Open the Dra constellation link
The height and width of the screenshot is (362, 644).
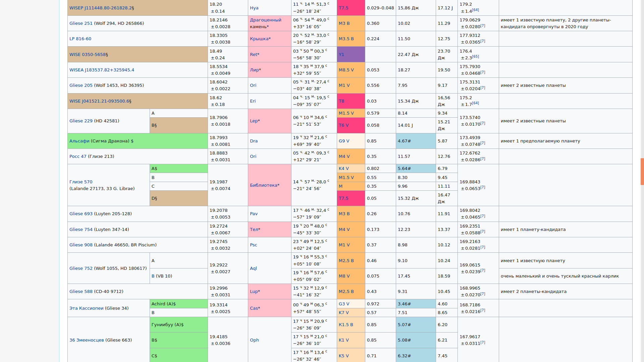pos(254,141)
